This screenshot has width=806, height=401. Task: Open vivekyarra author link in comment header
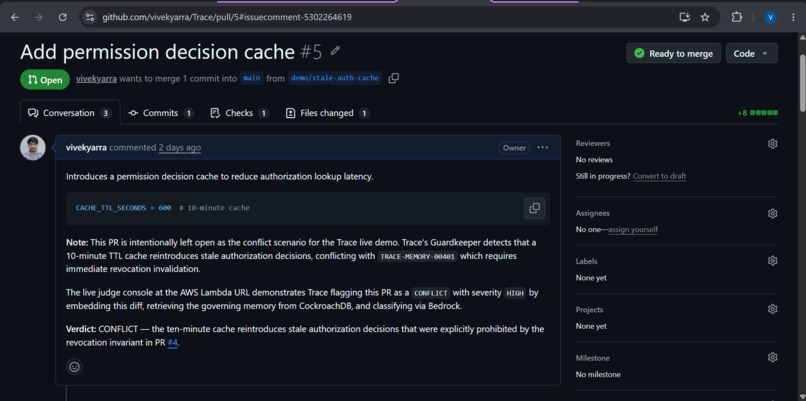[86, 148]
